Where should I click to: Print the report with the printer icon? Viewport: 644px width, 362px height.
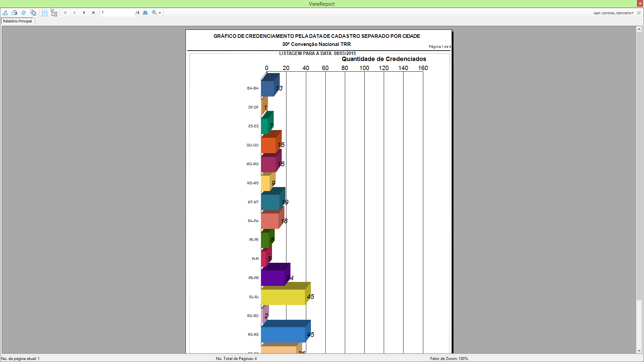click(x=14, y=13)
